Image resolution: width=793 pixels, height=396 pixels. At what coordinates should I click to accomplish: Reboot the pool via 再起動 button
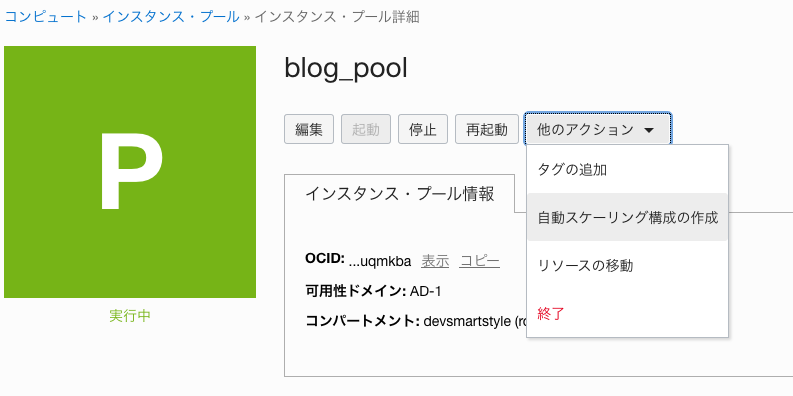[x=487, y=129]
